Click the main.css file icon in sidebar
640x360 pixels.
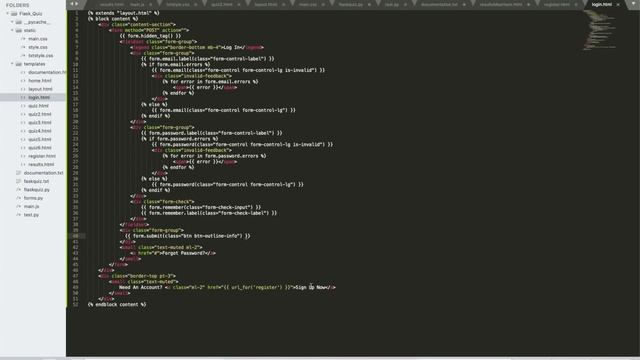pyautogui.click(x=23, y=39)
